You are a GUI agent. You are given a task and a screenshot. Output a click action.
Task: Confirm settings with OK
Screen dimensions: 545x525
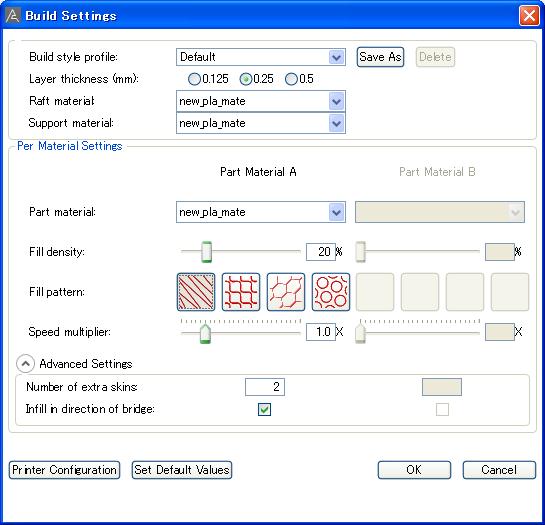414,470
